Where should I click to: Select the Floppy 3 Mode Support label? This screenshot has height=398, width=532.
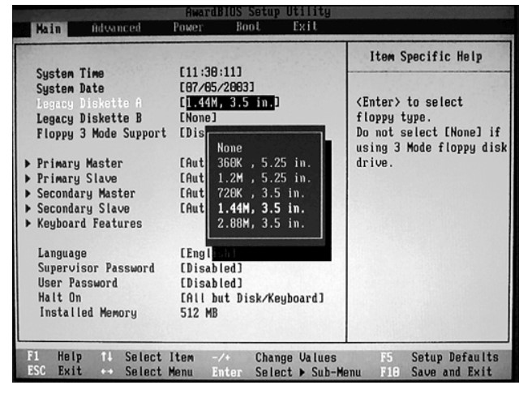click(x=101, y=133)
